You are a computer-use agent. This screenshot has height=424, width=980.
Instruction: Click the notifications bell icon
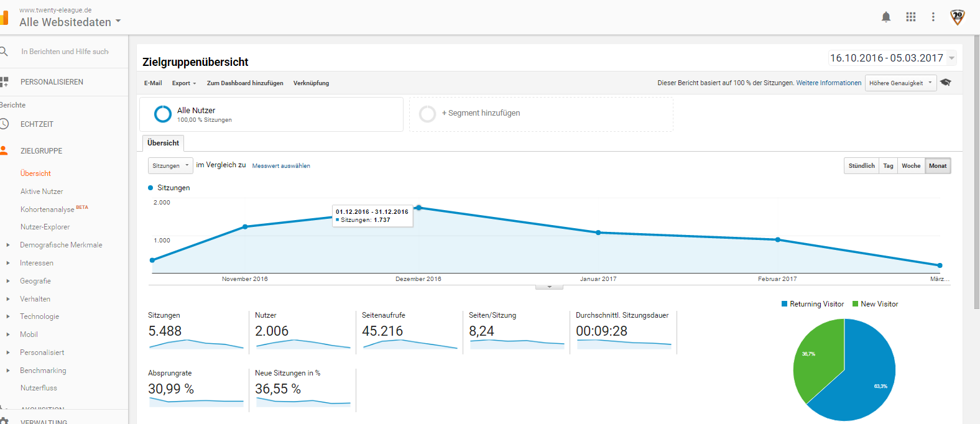tap(886, 17)
